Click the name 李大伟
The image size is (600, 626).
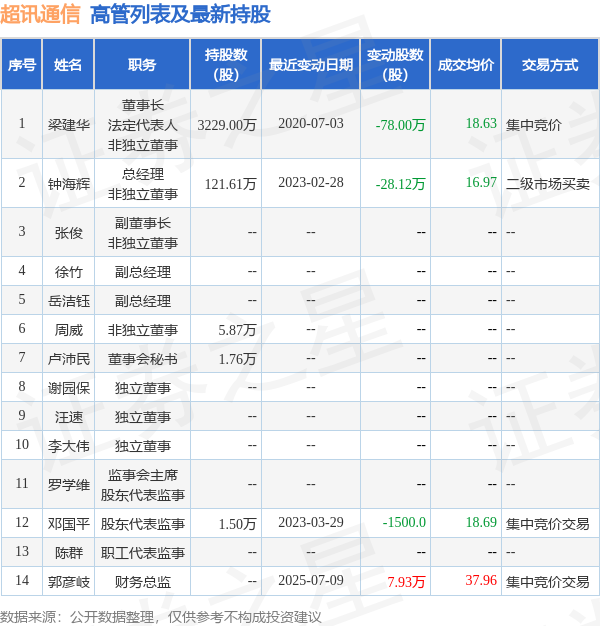[x=69, y=446]
